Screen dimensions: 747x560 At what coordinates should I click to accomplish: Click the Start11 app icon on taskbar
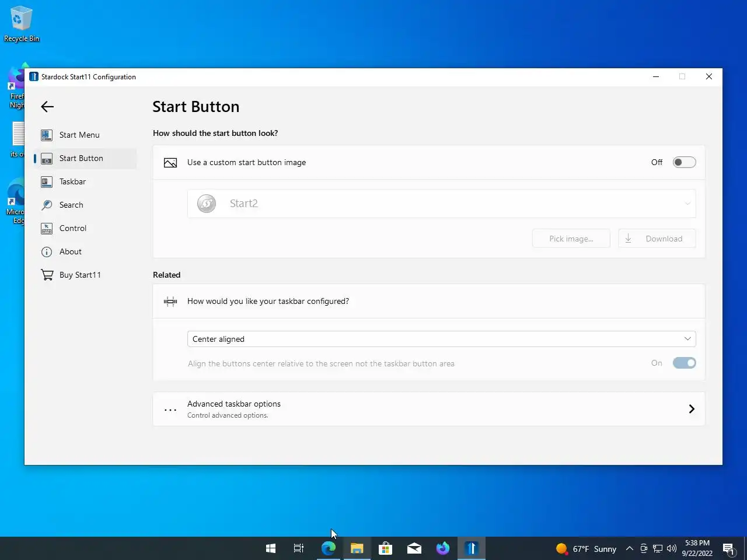[472, 548]
